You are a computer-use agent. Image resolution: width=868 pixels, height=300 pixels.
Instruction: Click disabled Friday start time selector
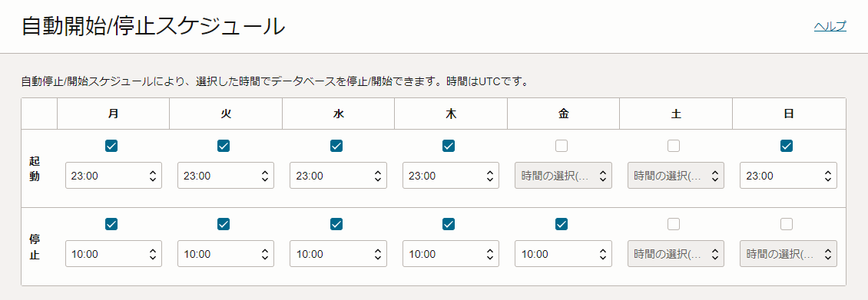point(564,176)
